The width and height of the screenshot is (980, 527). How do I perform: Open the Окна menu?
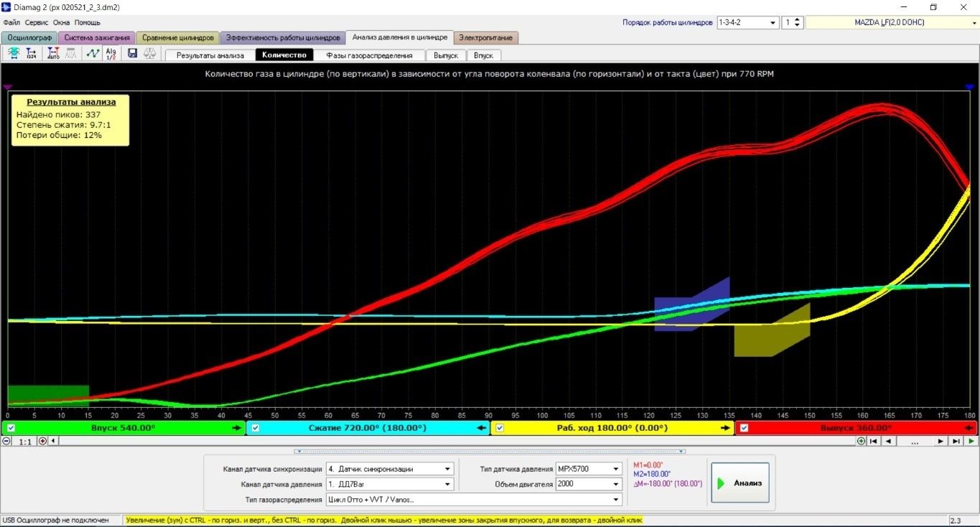click(x=62, y=22)
